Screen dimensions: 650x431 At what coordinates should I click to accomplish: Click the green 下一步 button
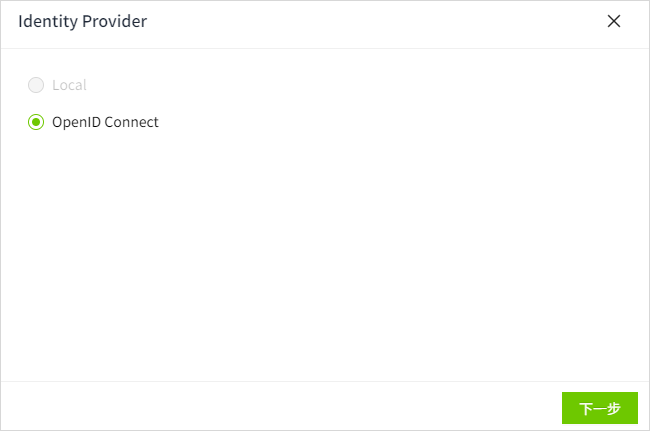600,408
